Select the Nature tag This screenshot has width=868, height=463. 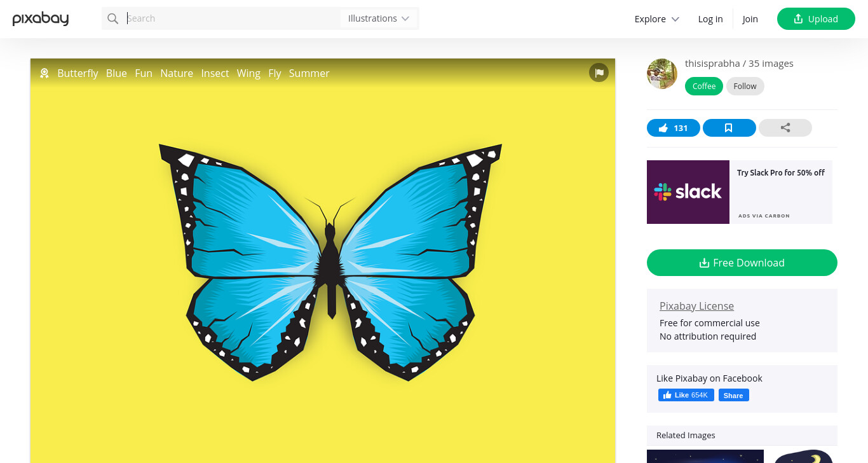point(177,73)
